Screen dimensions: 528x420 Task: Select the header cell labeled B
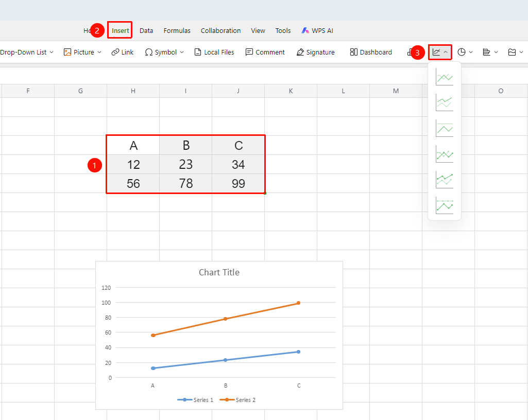[x=185, y=145]
